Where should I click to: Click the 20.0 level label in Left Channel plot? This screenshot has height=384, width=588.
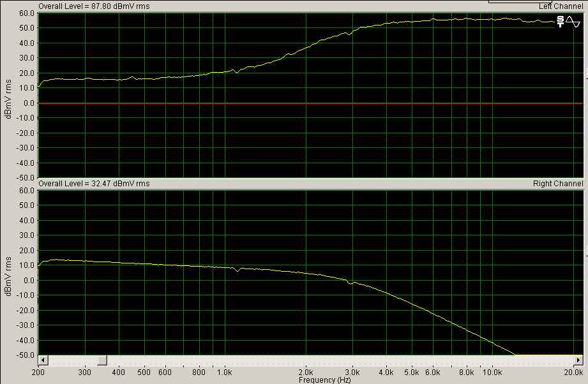pyautogui.click(x=28, y=73)
